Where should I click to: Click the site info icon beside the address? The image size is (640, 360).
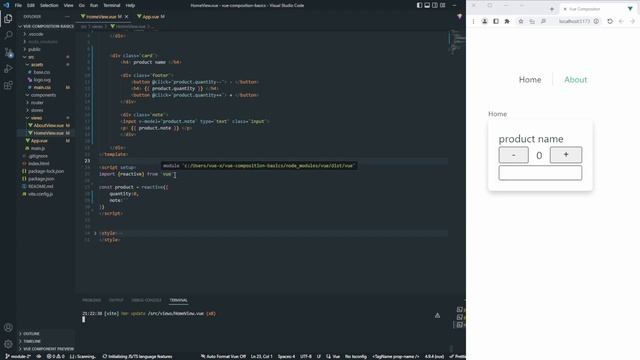pyautogui.click(x=596, y=21)
